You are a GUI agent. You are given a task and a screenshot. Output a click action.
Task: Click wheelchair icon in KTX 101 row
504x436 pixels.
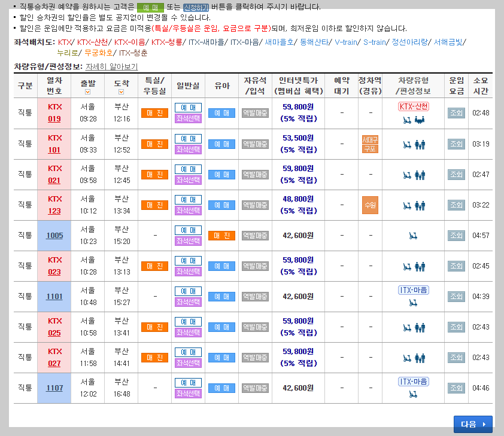pyautogui.click(x=407, y=145)
